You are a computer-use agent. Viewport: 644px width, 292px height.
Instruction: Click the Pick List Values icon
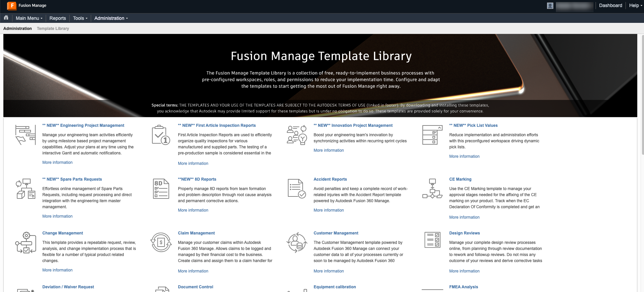point(432,135)
